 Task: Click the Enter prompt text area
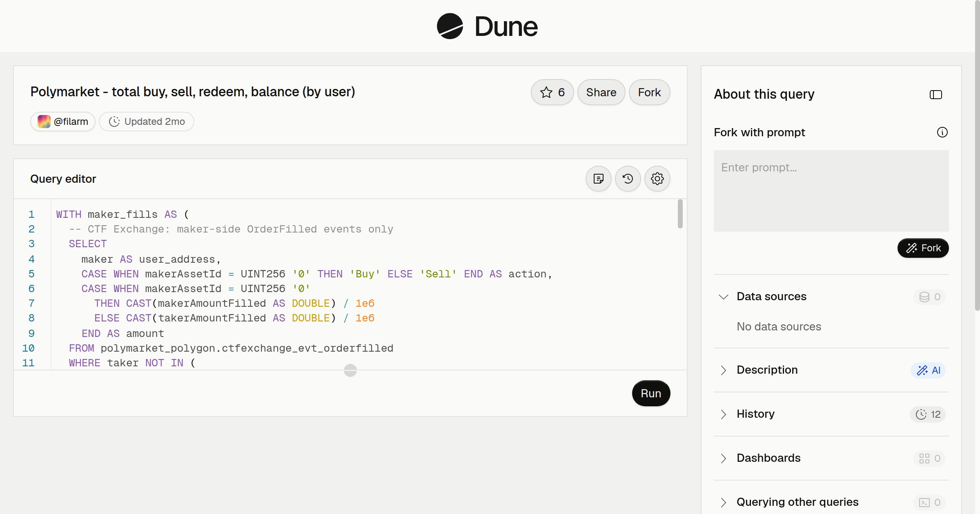(831, 191)
